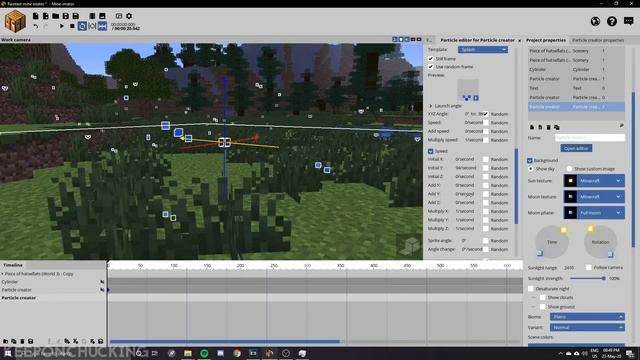640x360 pixels.
Task: Select the Cylinder timeline row
Action: 53,282
